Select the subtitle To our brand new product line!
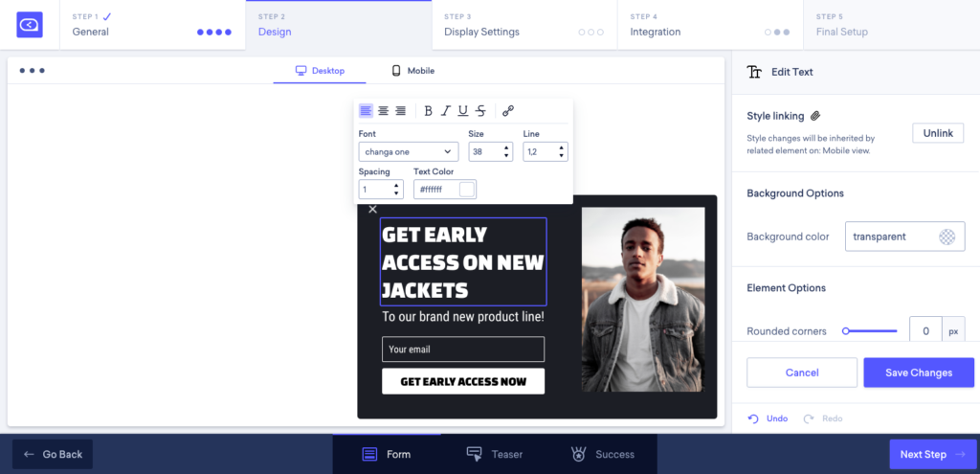This screenshot has width=980, height=474. point(463,316)
